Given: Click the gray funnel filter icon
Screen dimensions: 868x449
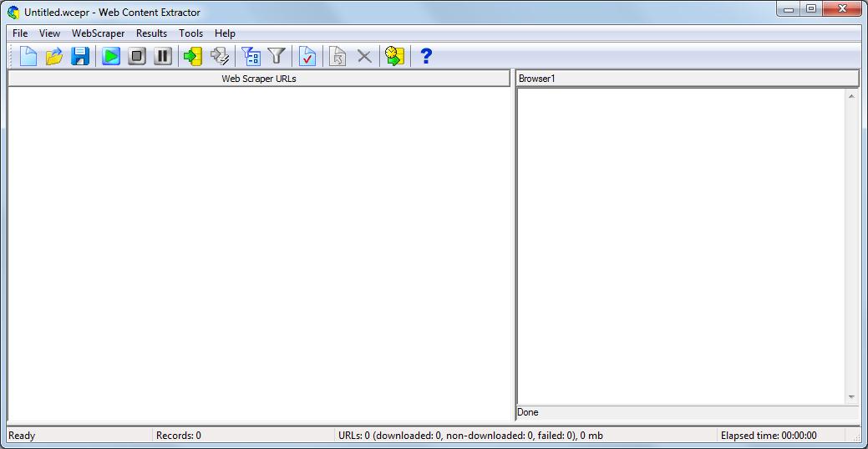Looking at the screenshot, I should [277, 56].
